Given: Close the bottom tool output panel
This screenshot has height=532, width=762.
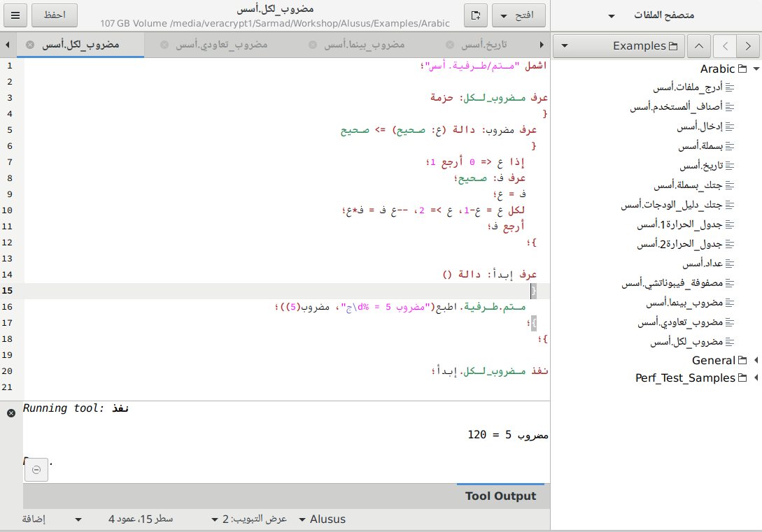Looking at the screenshot, I should click(x=11, y=413).
